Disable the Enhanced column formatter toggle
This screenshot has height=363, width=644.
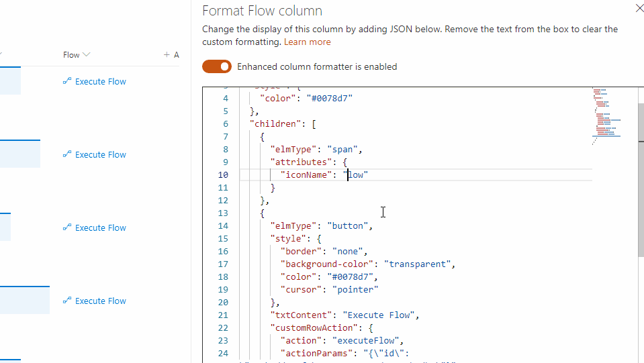tap(217, 66)
